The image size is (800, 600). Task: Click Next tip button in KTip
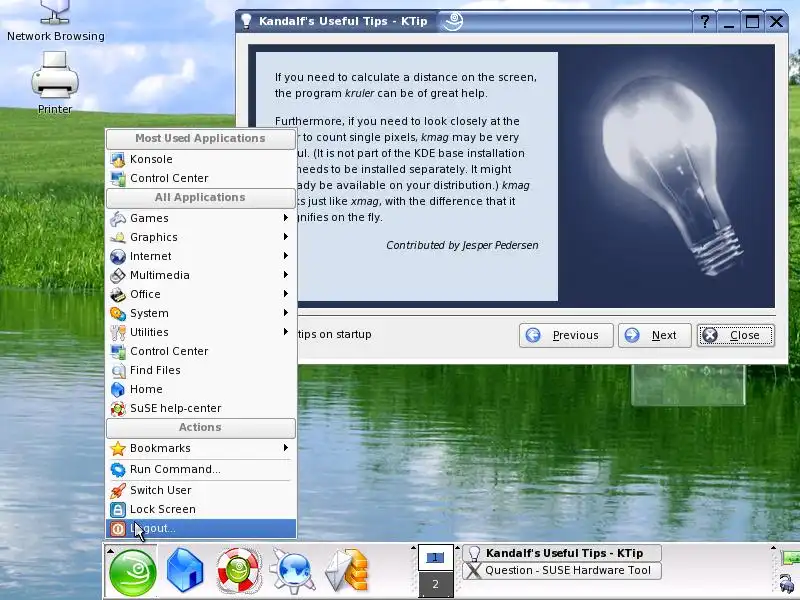tap(655, 335)
